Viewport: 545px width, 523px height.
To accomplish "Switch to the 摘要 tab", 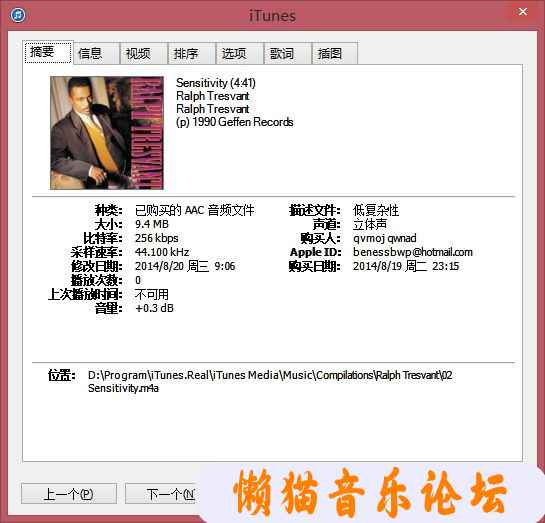I will click(48, 52).
